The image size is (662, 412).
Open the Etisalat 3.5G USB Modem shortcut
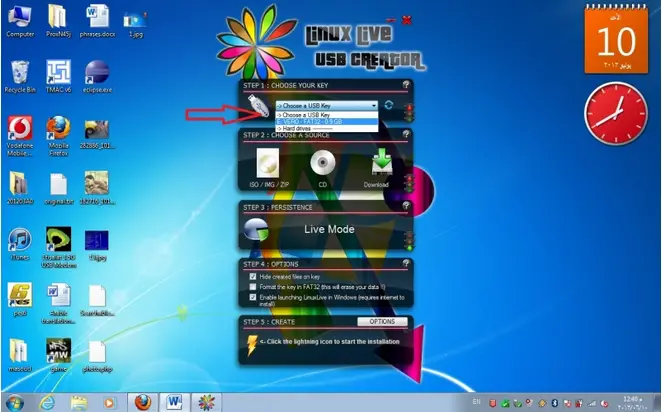[x=59, y=247]
